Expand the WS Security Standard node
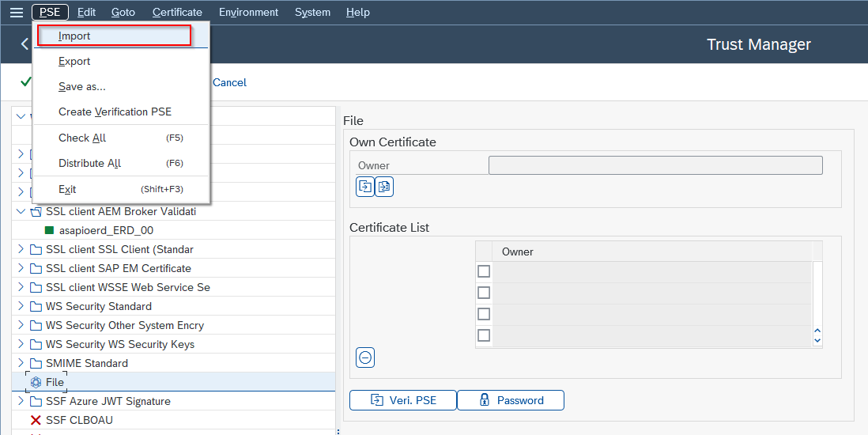 21,306
